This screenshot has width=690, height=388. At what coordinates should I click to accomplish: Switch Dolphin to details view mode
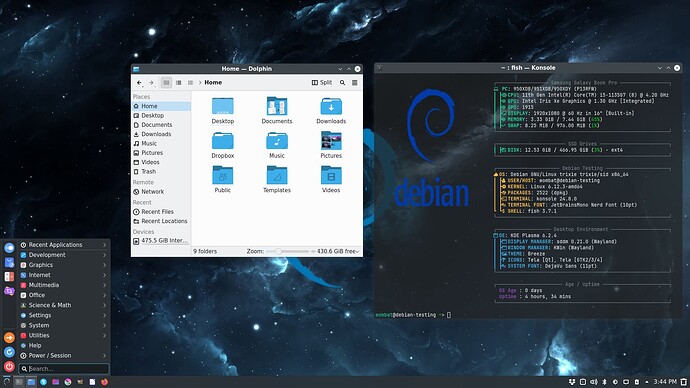point(191,83)
